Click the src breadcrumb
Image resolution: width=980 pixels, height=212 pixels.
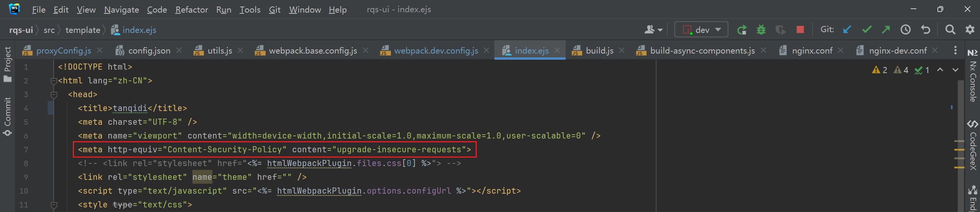[49, 30]
